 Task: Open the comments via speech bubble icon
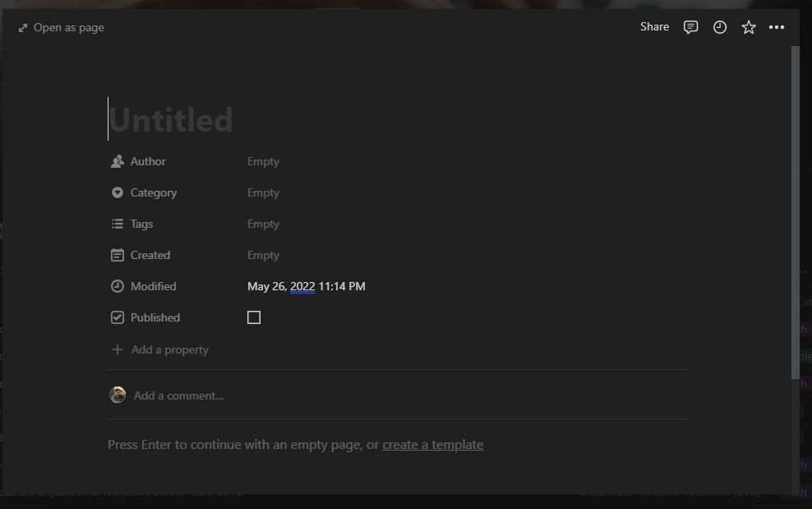click(691, 26)
